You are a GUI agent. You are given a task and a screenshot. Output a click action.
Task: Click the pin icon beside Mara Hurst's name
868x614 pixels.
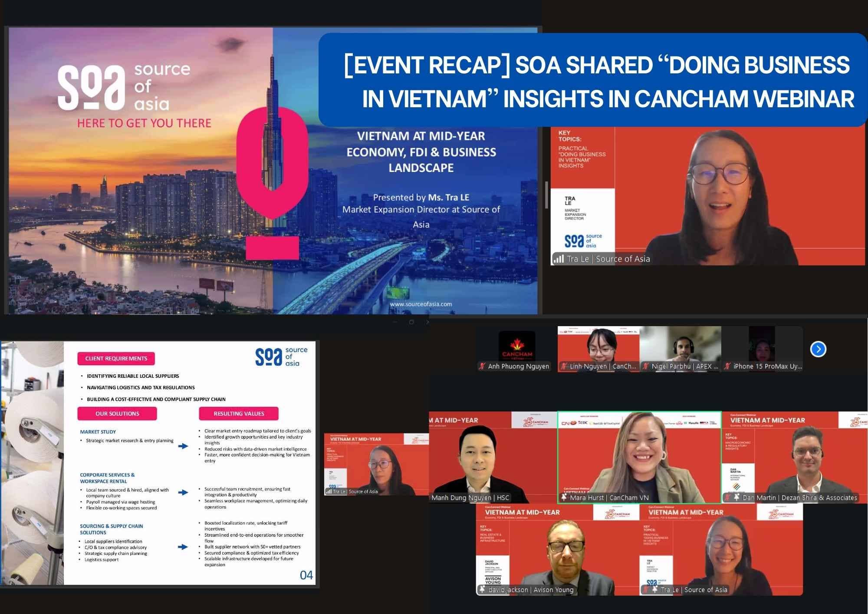(x=564, y=497)
